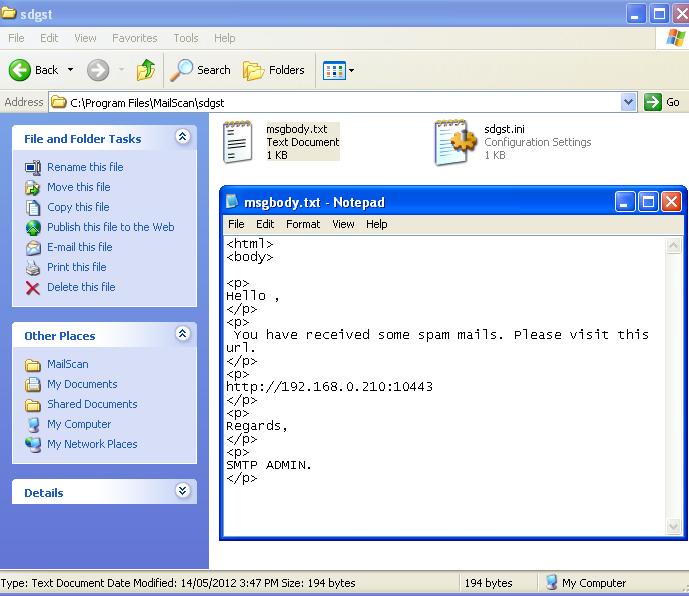Viewport: 689px width, 596px height.
Task: Open the Back button history dropdown arrow
Action: click(x=70, y=70)
